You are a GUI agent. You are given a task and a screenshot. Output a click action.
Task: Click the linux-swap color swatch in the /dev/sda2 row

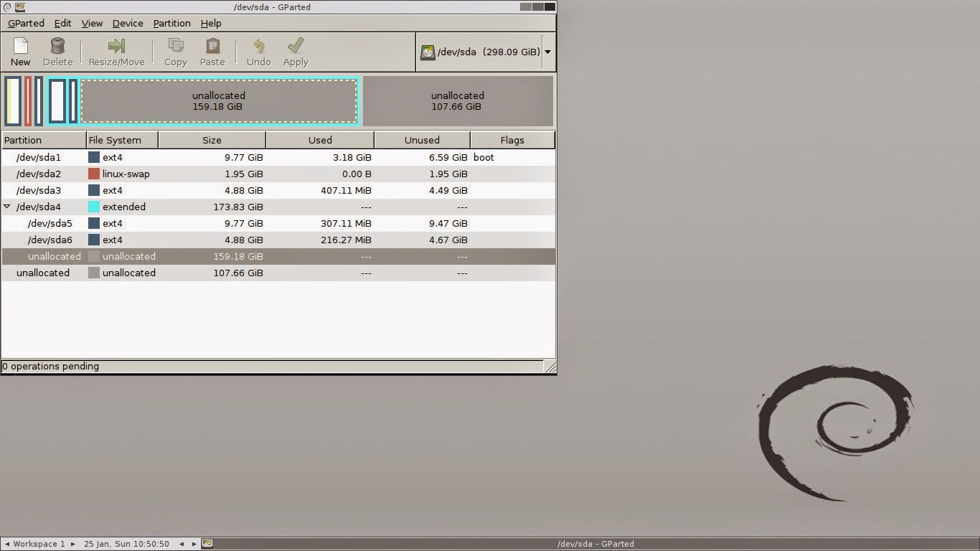click(x=94, y=174)
